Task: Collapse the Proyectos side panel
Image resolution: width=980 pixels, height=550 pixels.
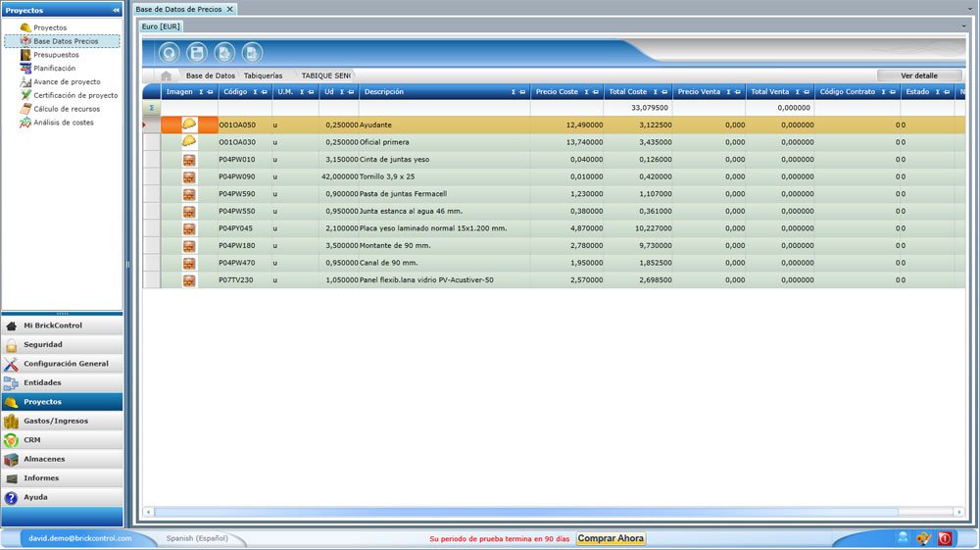Action: click(117, 10)
